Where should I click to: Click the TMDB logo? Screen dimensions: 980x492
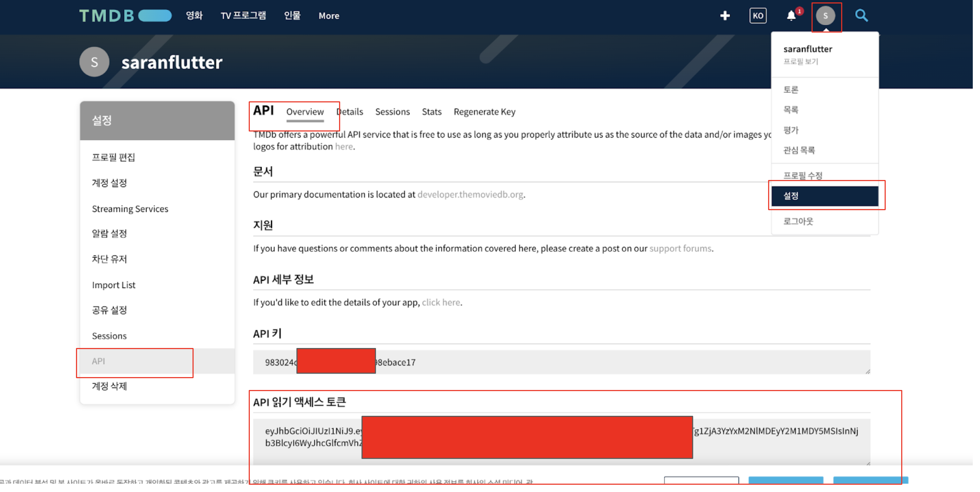click(125, 16)
